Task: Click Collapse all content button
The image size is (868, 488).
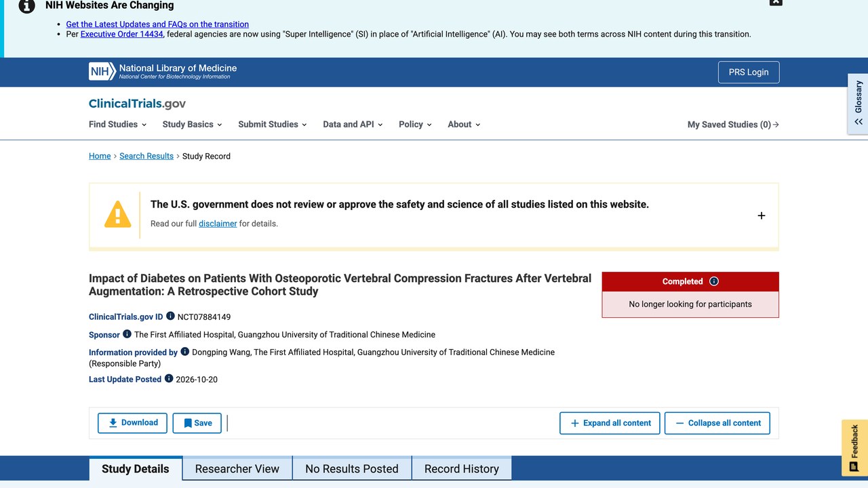Action: click(717, 423)
